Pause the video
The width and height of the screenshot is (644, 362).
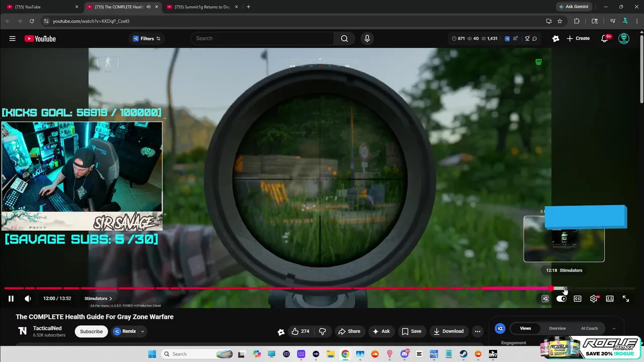(11, 299)
